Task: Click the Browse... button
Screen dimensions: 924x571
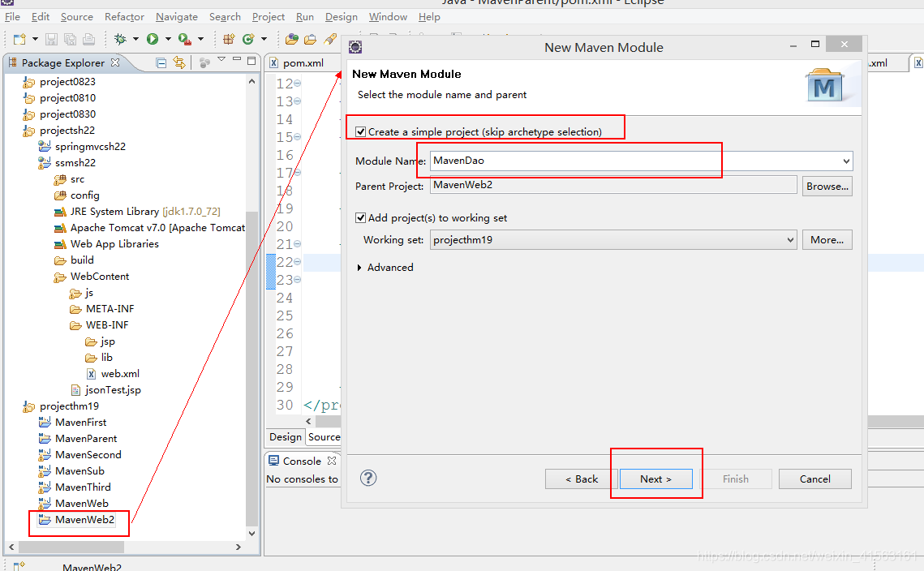Action: click(x=827, y=187)
